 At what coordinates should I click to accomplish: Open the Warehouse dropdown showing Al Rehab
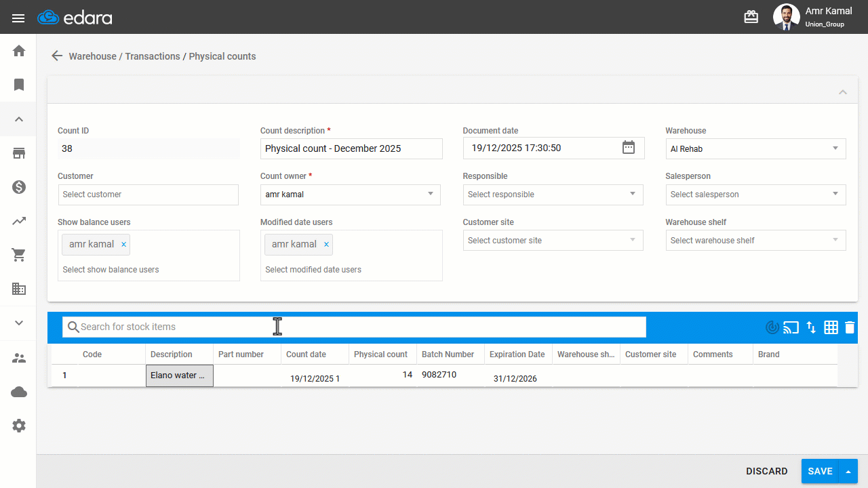(756, 148)
